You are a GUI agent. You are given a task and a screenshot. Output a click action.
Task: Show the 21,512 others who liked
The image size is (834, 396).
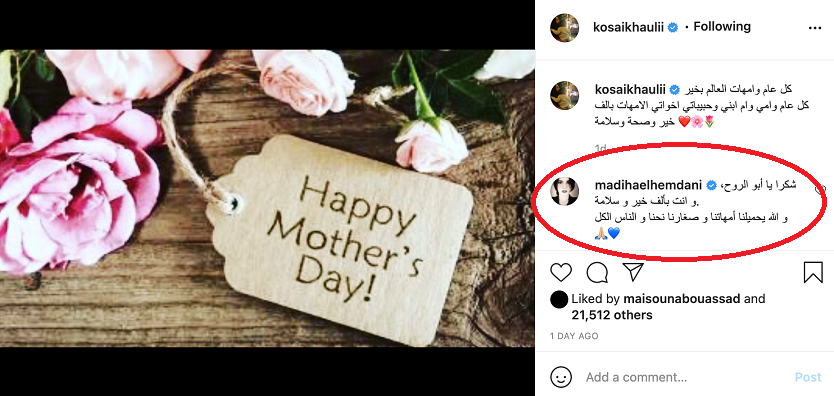(x=612, y=315)
